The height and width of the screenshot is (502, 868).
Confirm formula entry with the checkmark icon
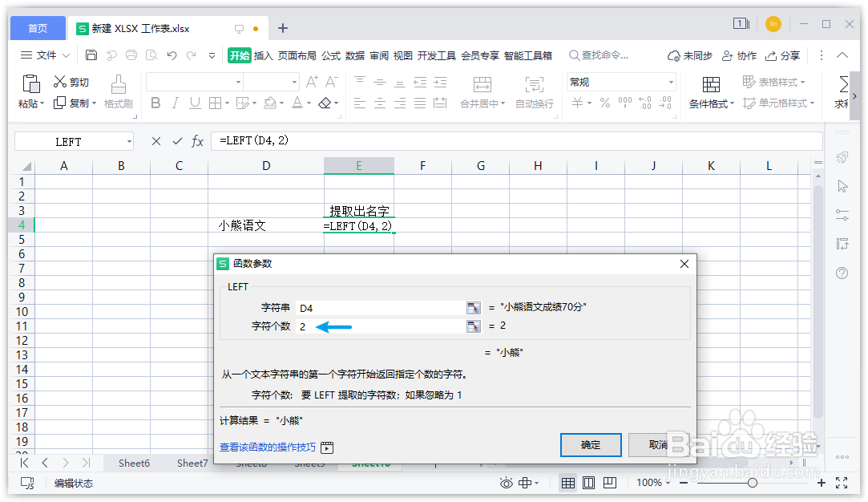click(176, 141)
